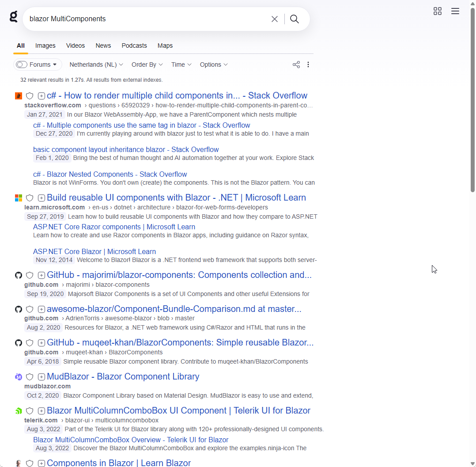
Task: Click shield icon for Telerik result
Action: pos(30,411)
